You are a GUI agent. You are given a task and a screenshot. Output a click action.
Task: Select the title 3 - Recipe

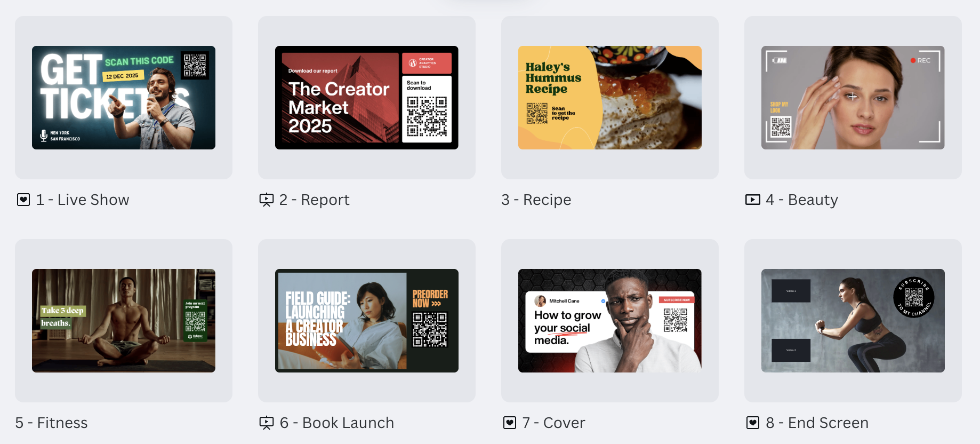pos(536,200)
